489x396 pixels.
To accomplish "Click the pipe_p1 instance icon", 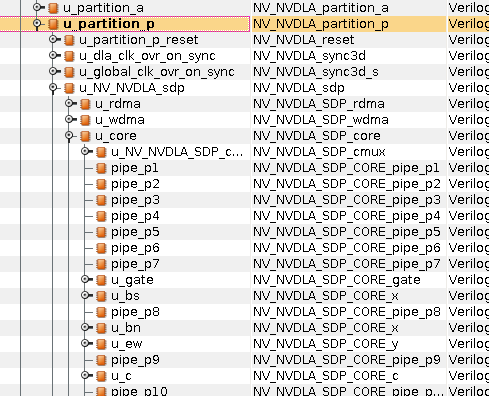I will click(x=101, y=168).
